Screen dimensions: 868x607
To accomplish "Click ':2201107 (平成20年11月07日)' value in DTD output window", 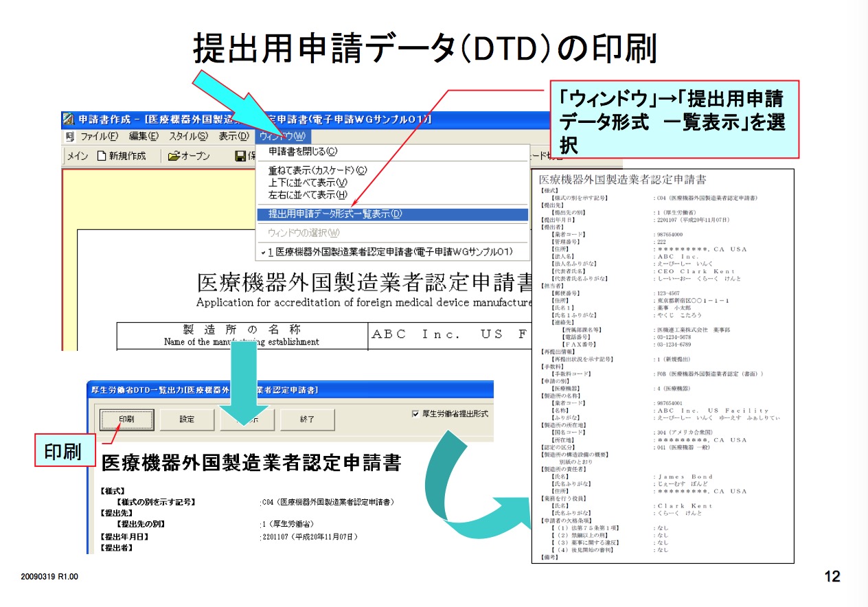I will click(x=310, y=536).
